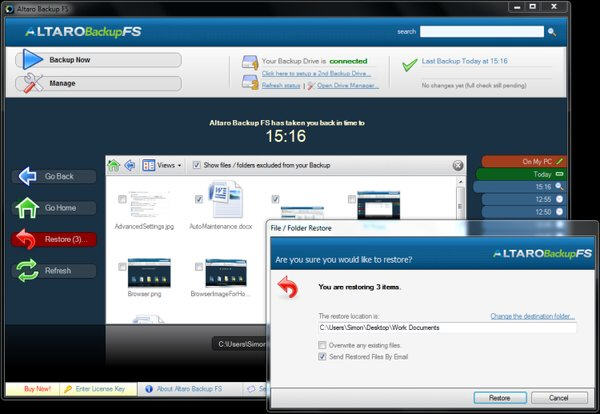
Task: Select the 15:16 backup time entry
Action: [519, 187]
